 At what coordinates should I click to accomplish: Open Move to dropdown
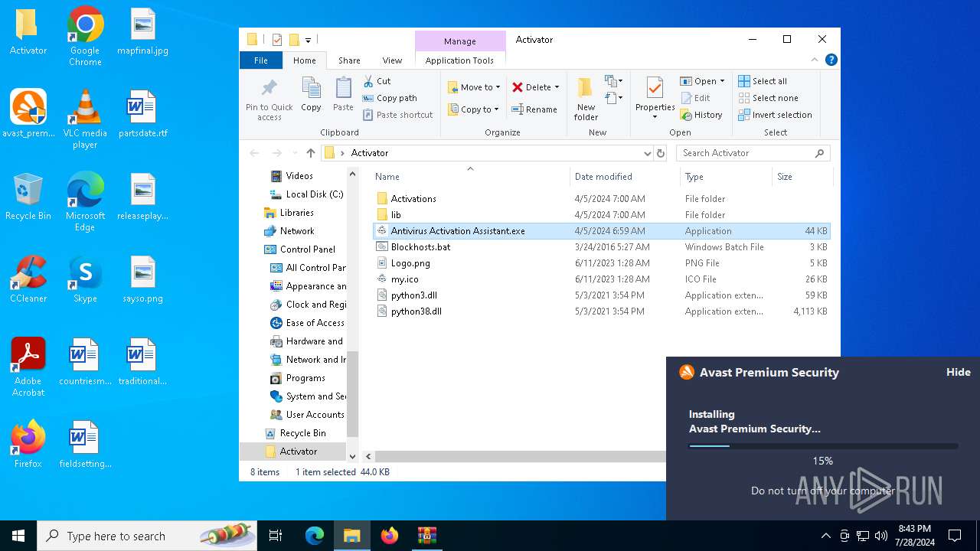pos(474,87)
